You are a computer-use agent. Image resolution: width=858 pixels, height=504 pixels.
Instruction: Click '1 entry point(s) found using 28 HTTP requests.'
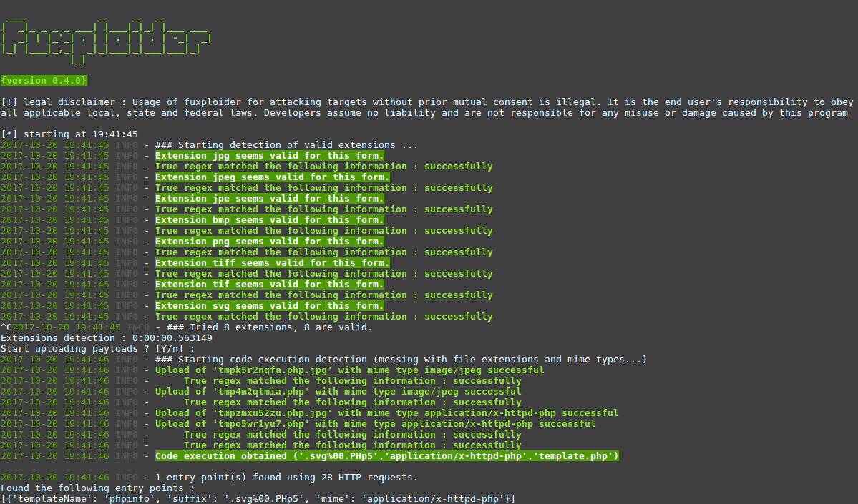point(287,478)
